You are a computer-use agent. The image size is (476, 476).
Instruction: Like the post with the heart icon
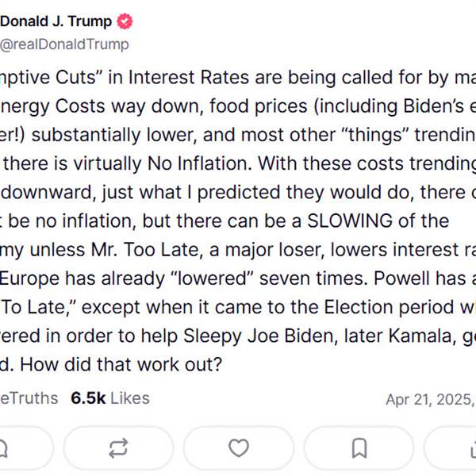tap(239, 447)
